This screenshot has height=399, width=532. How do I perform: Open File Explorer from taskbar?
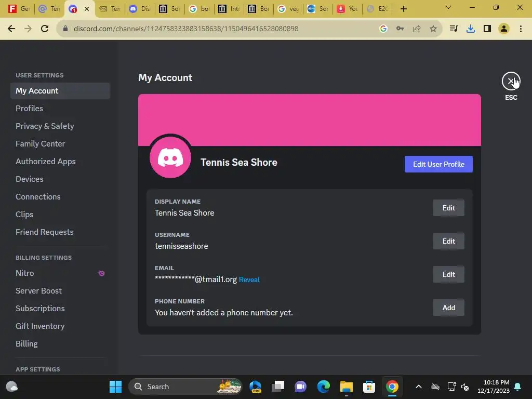coord(347,387)
